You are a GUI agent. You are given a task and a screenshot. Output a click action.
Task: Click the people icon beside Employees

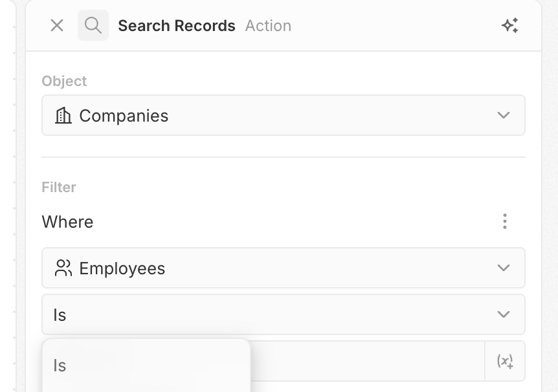(63, 268)
